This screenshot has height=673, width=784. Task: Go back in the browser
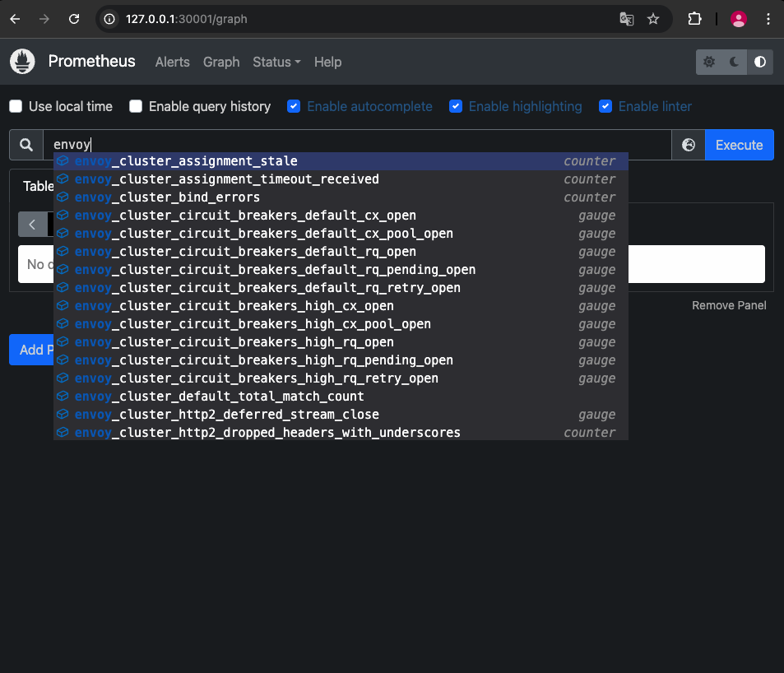pos(15,19)
